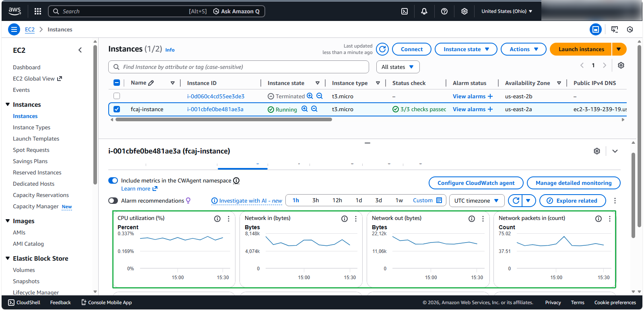Viewport: 644px width, 311px height.
Task: Click the Investigate with AI link
Action: click(x=246, y=201)
